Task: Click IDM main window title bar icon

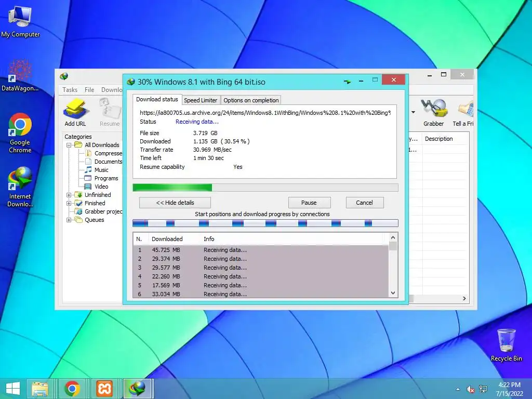Action: pyautogui.click(x=64, y=76)
